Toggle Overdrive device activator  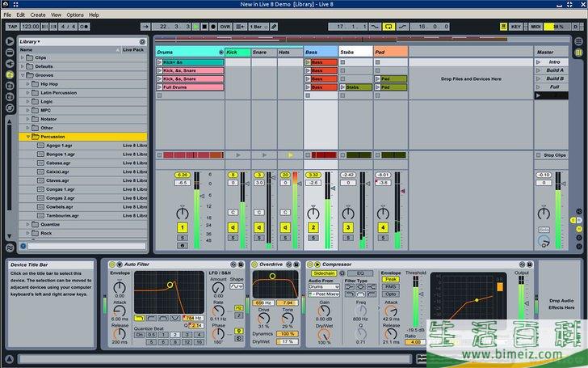pos(254,264)
